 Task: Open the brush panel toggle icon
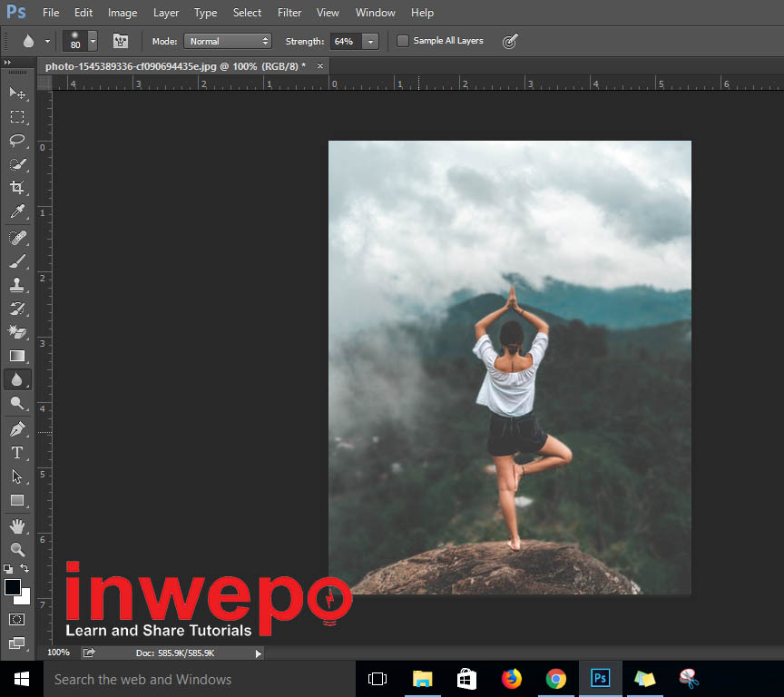click(x=120, y=41)
